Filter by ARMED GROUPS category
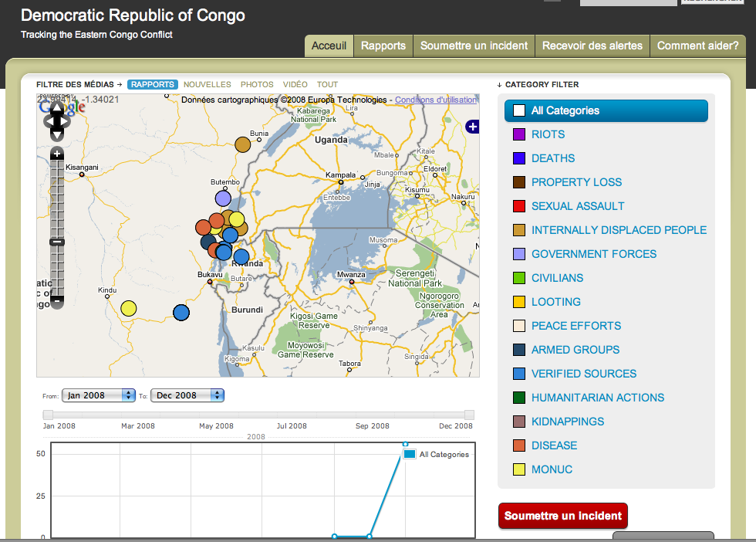The image size is (756, 542). [575, 350]
